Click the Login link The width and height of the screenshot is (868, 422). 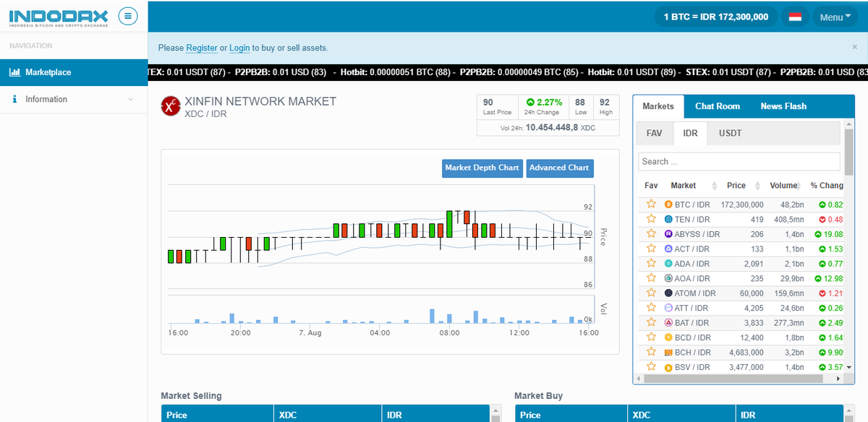coord(239,48)
